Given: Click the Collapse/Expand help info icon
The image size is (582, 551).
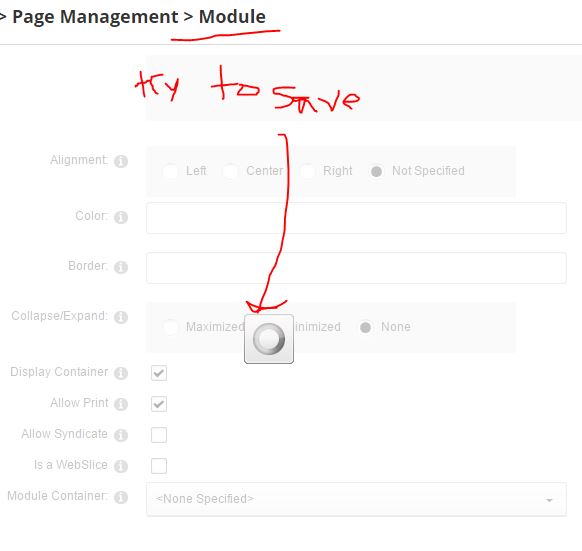Looking at the screenshot, I should [121, 317].
